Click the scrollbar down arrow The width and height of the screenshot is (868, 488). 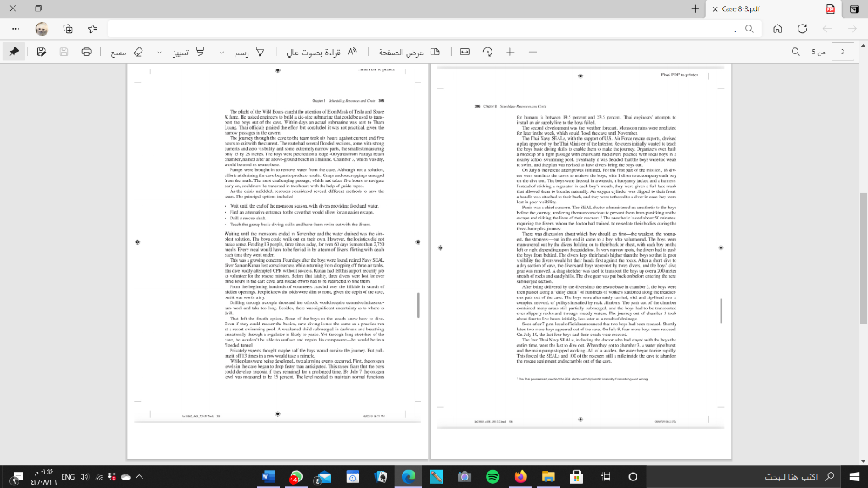tap(863, 461)
